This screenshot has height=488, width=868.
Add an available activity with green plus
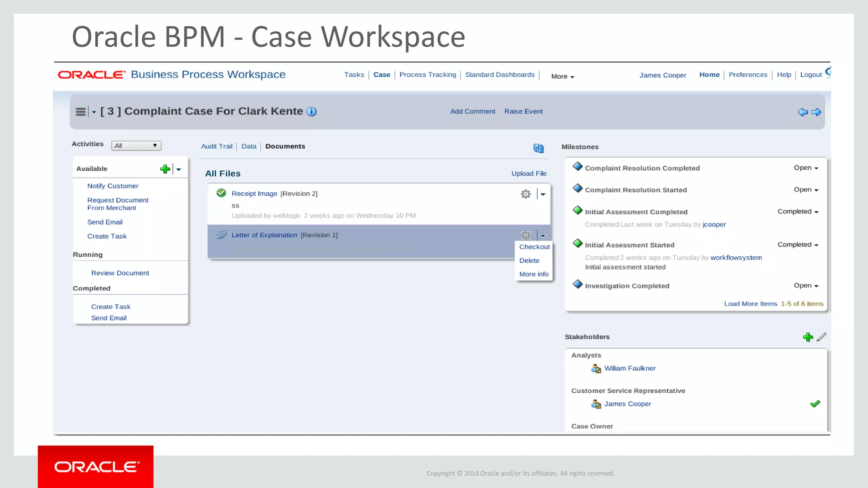[165, 169]
